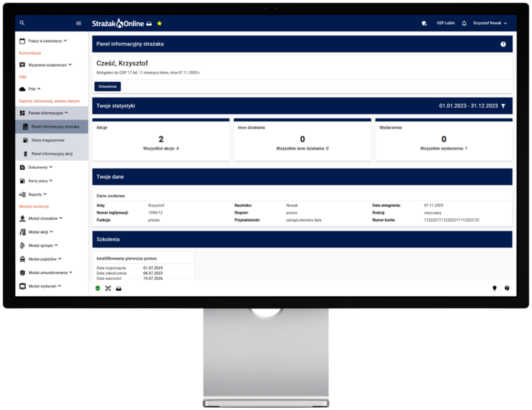Click help icon in Panel informacyjny strażaka header
The width and height of the screenshot is (532, 410).
coord(503,44)
